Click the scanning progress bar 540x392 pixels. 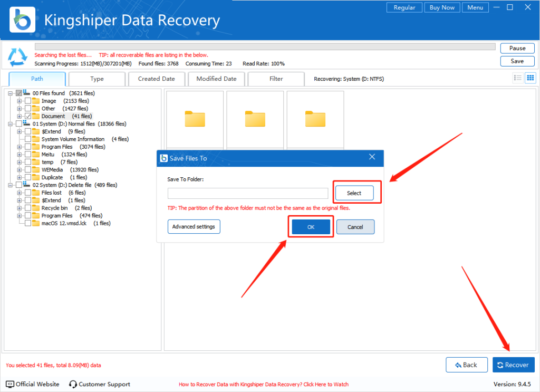point(265,46)
